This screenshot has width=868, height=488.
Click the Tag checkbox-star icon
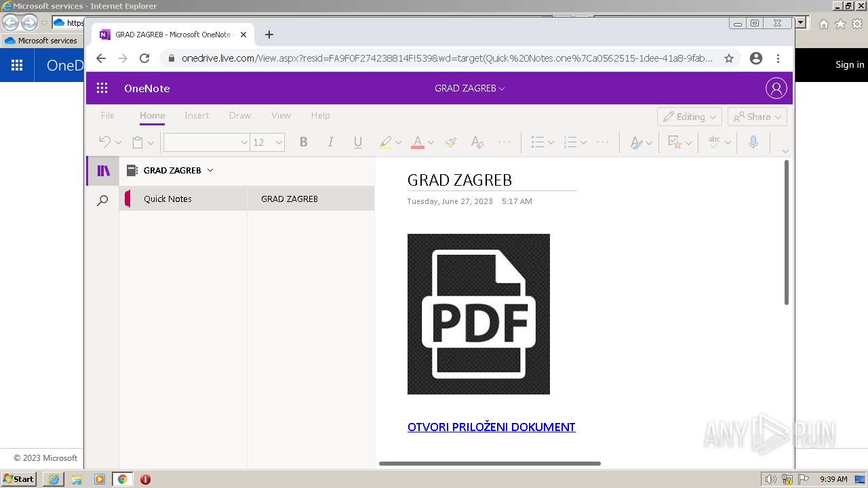[x=675, y=142]
